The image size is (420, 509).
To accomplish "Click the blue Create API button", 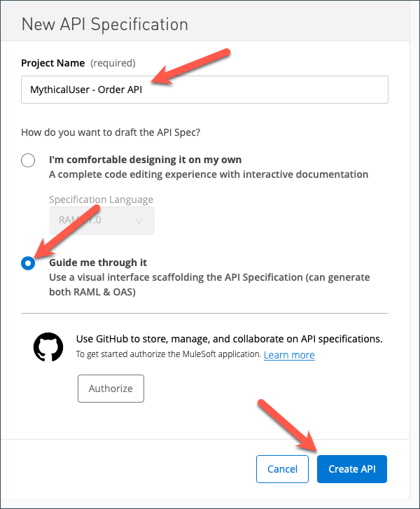I will (352, 469).
